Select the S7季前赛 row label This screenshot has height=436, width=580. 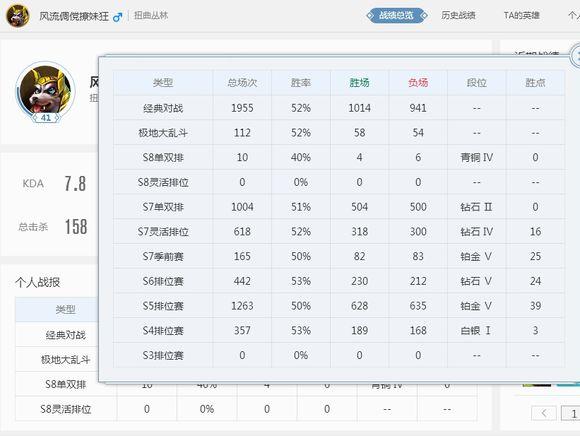point(163,257)
